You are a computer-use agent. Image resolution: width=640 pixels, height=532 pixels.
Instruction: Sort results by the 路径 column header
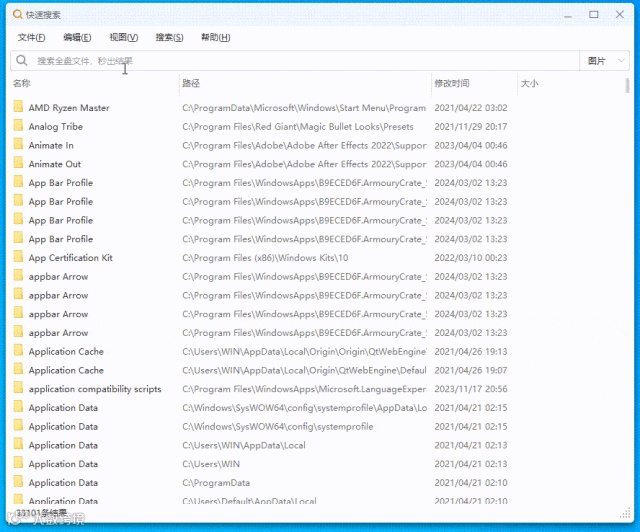pyautogui.click(x=191, y=83)
